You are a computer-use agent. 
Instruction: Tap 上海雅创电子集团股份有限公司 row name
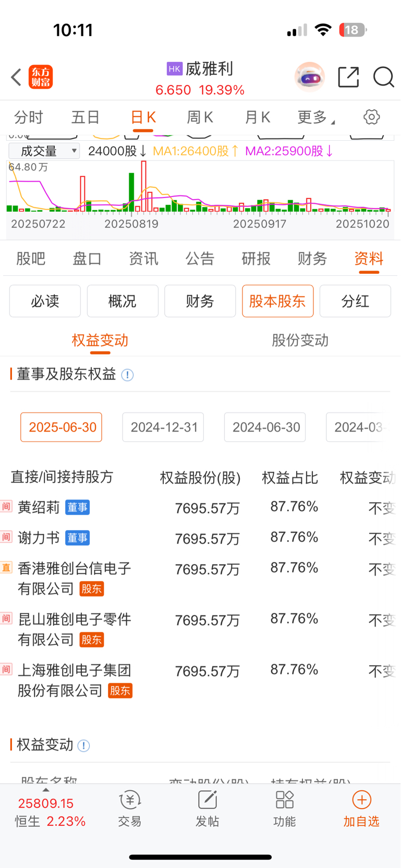click(74, 680)
